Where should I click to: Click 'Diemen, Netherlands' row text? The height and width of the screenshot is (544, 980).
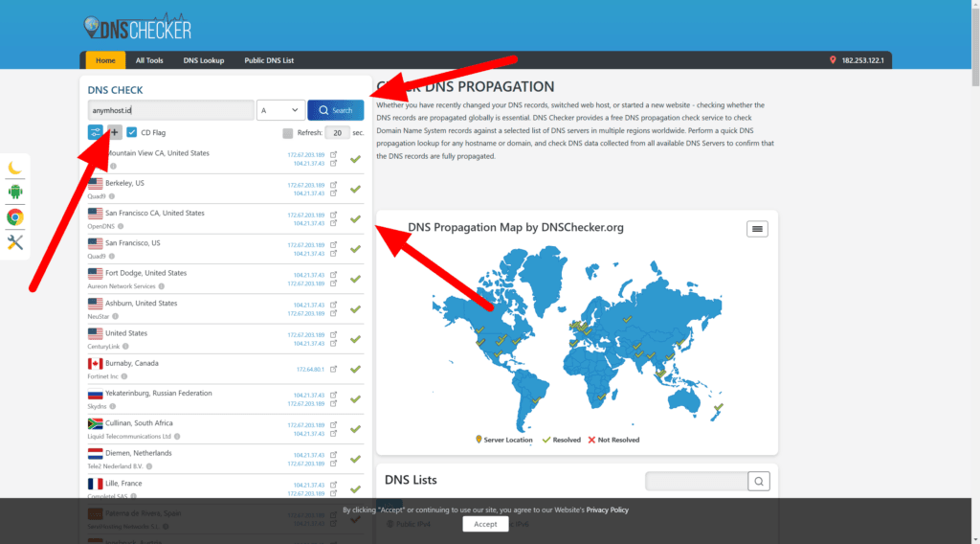click(138, 453)
